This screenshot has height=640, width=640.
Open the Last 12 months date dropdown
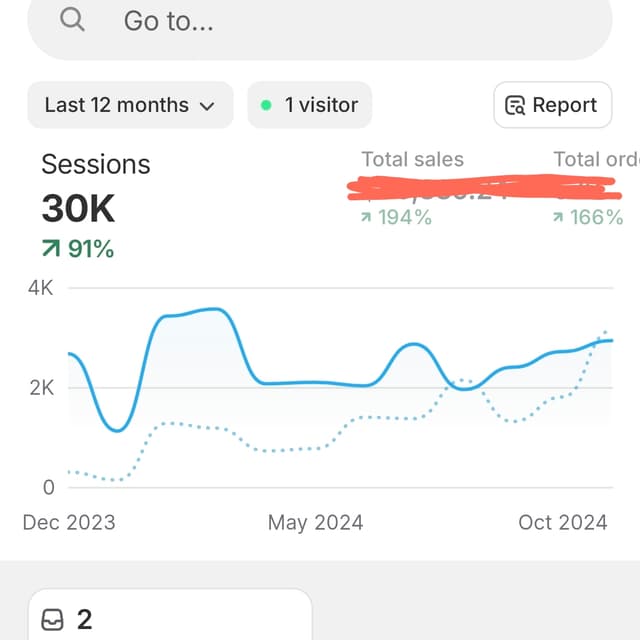click(130, 105)
